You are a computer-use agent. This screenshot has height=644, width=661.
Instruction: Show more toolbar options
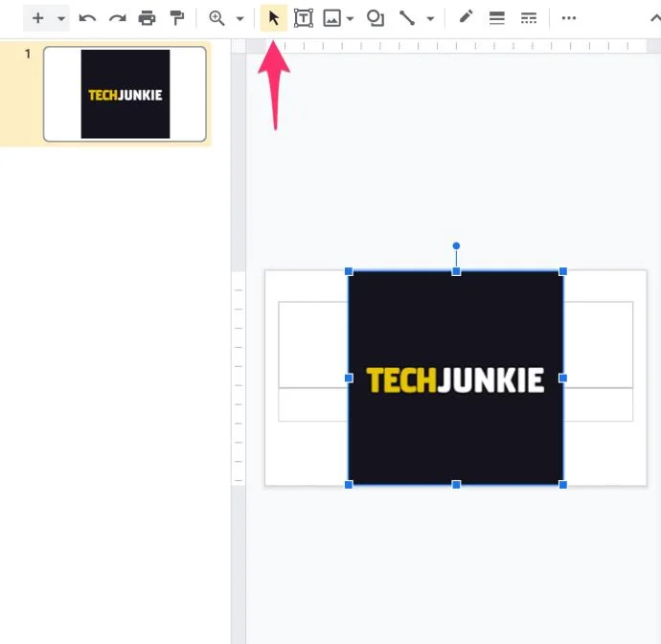(569, 18)
